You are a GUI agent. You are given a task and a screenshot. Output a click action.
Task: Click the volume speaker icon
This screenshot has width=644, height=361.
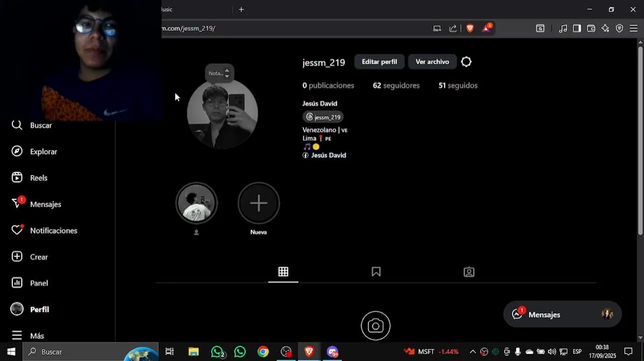[x=552, y=351]
